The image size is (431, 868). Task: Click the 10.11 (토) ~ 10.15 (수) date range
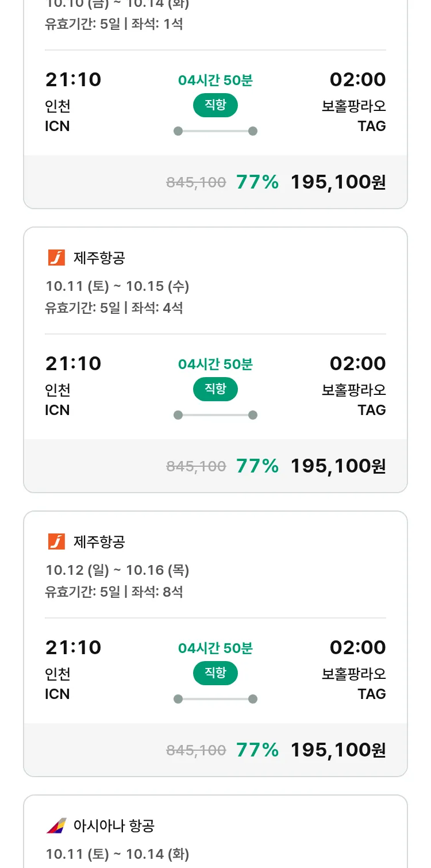[117, 286]
